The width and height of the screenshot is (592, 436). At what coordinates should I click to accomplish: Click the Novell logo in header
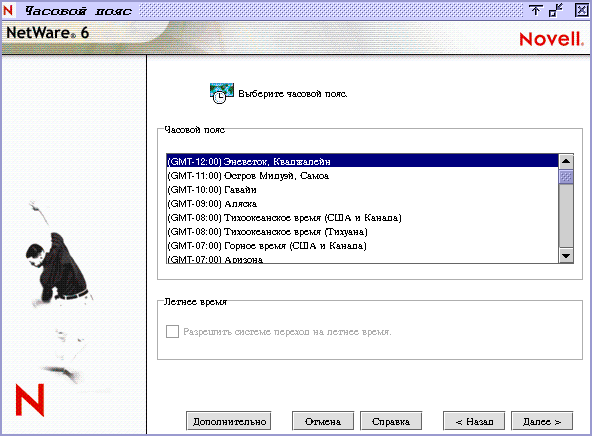[551, 39]
